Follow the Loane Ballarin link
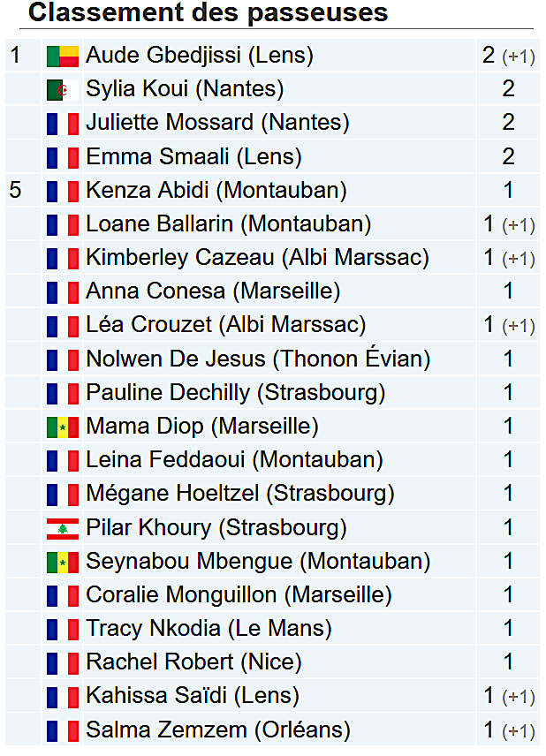546x756 pixels. (159, 224)
